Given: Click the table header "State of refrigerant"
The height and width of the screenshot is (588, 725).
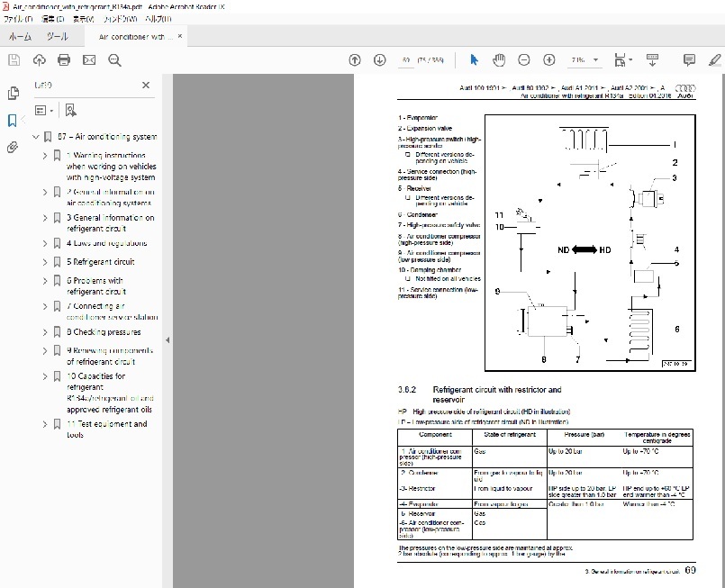Looking at the screenshot, I should [510, 435].
